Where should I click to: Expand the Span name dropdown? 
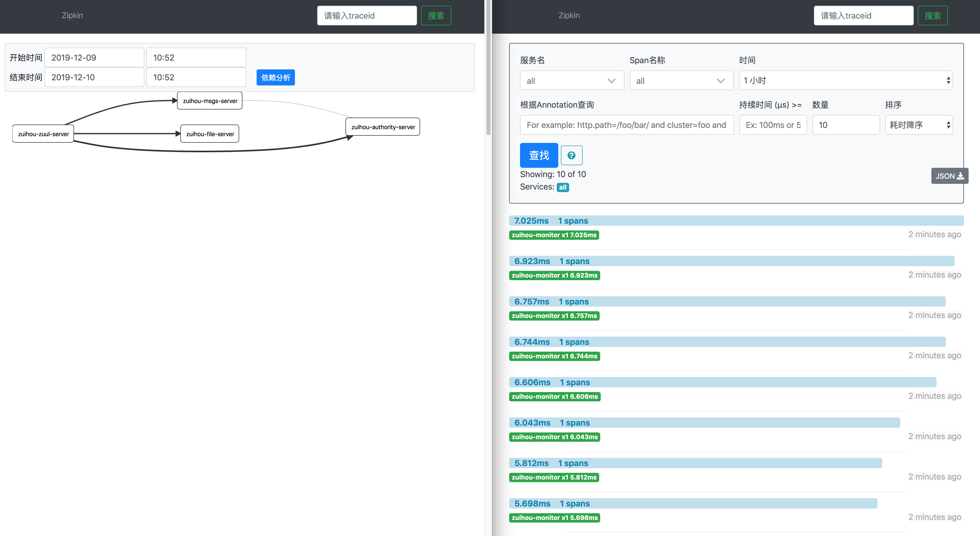681,81
